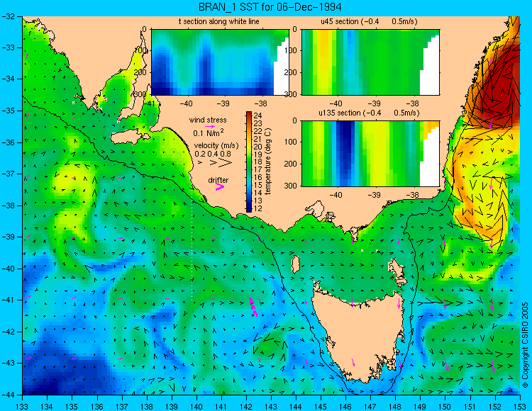Open the u45 section plot
The height and width of the screenshot is (411, 532).
click(370, 62)
